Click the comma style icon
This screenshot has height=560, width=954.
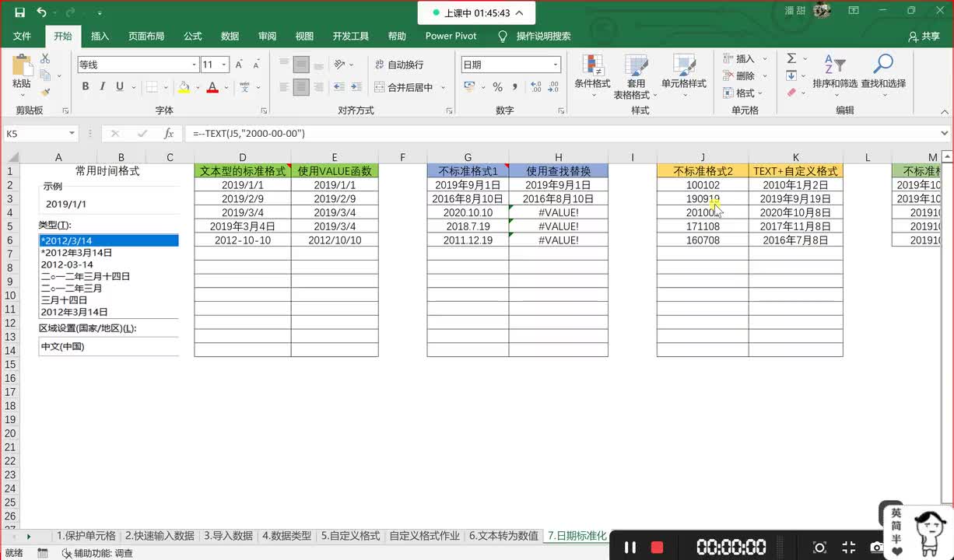515,87
